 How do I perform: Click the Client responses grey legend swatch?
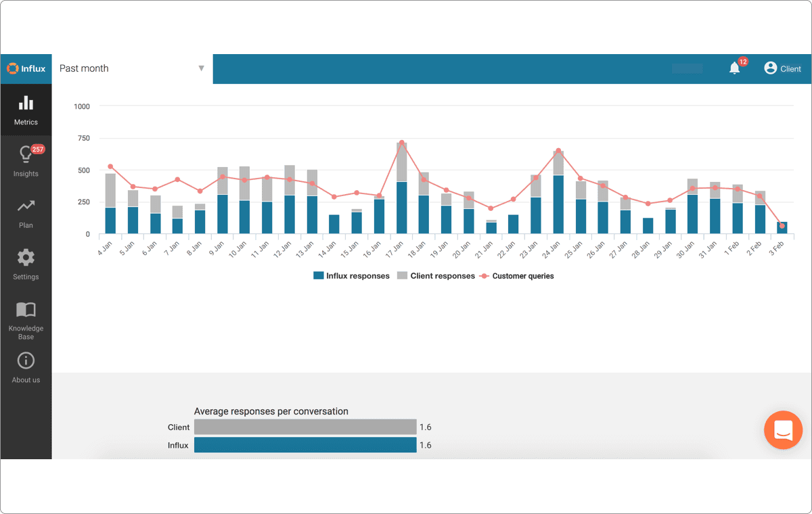[x=402, y=276]
